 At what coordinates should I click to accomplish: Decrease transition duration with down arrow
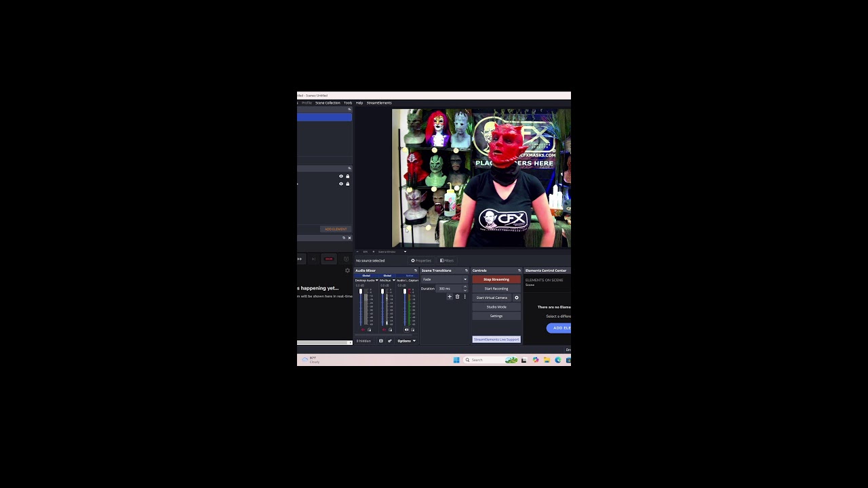465,290
